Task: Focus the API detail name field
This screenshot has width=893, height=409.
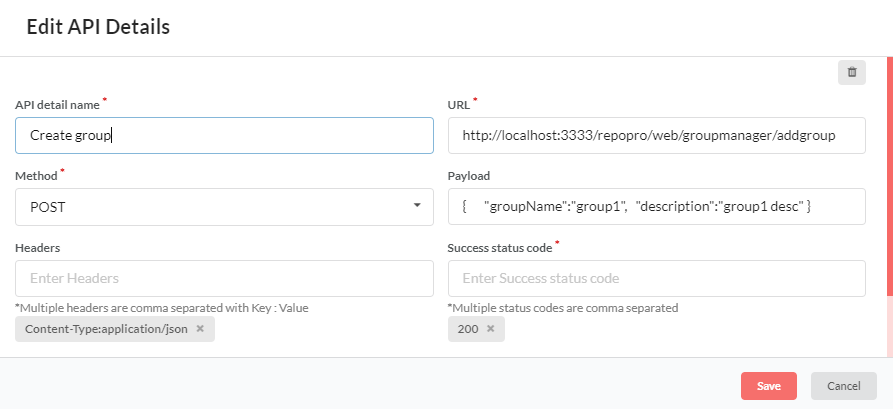Action: click(x=224, y=136)
